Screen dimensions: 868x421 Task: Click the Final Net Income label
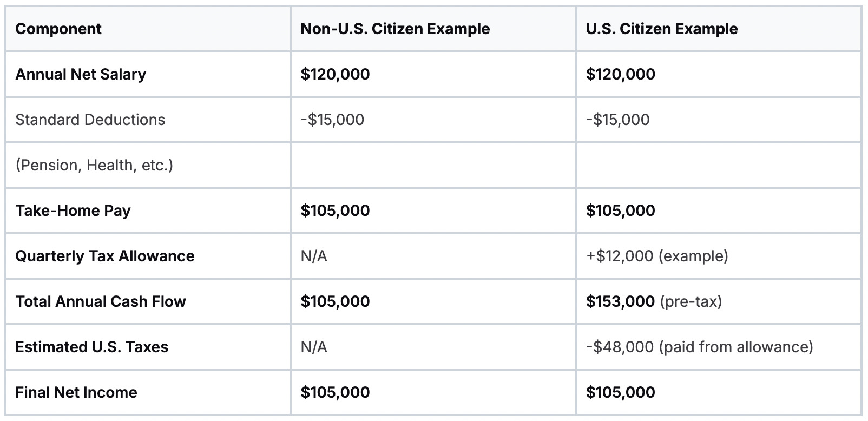[x=76, y=392]
